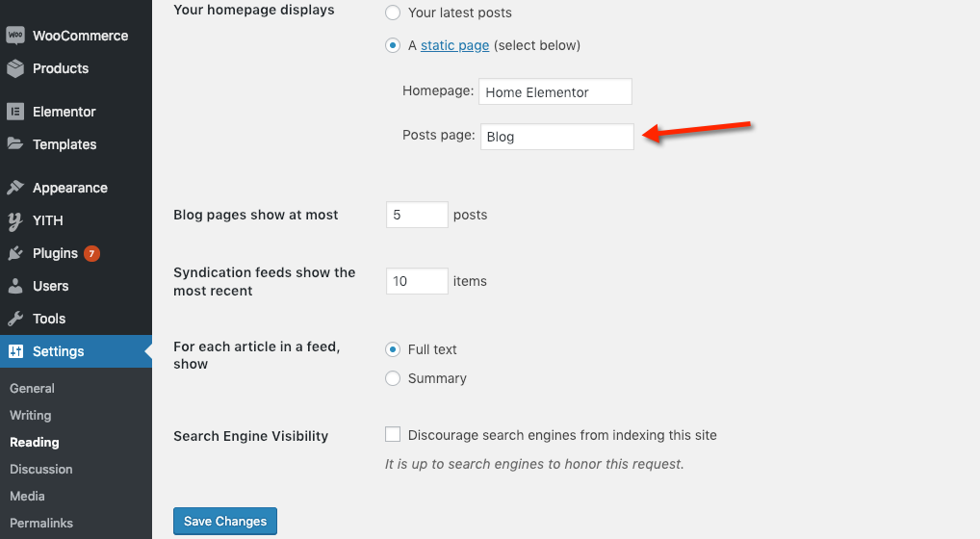Open the 'static page' link
Viewport: 980px width, 539px height.
click(454, 45)
